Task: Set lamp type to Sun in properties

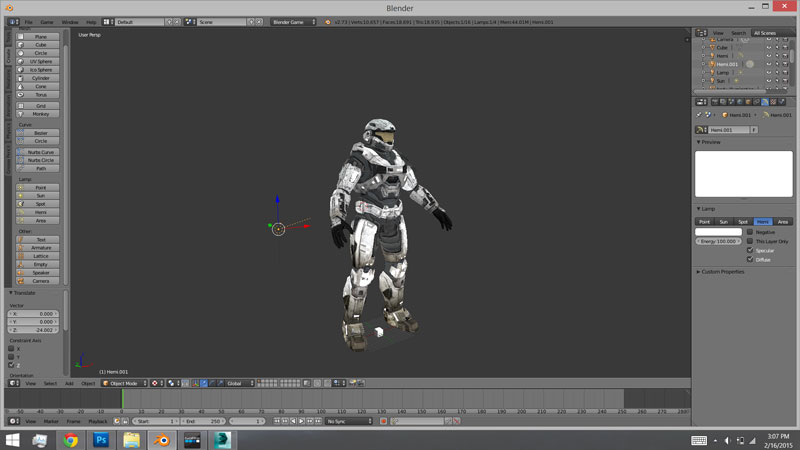Action: pyautogui.click(x=723, y=221)
